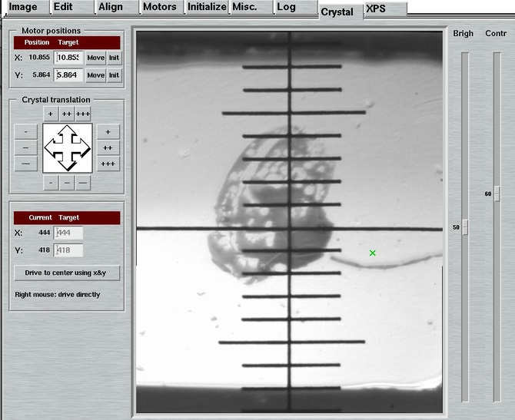Click the Brightness slider handle
The height and width of the screenshot is (420, 515).
464,227
